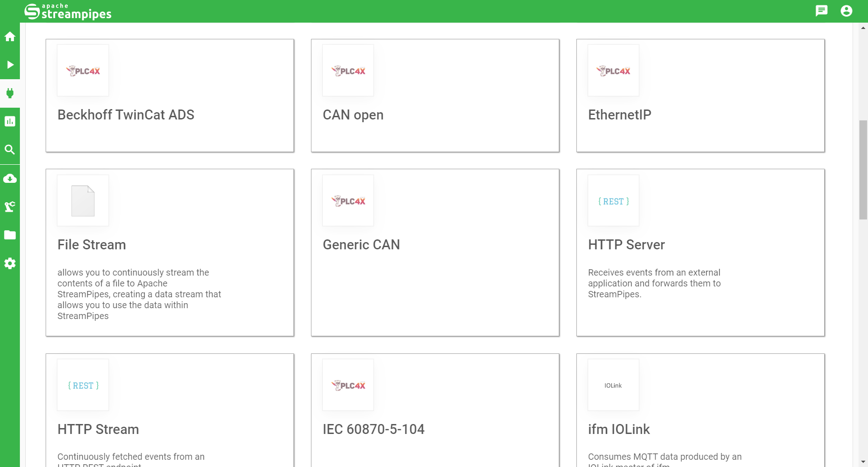The height and width of the screenshot is (467, 868).
Task: Select the Beckhoff TwinCat ADS adapter
Action: (170, 95)
